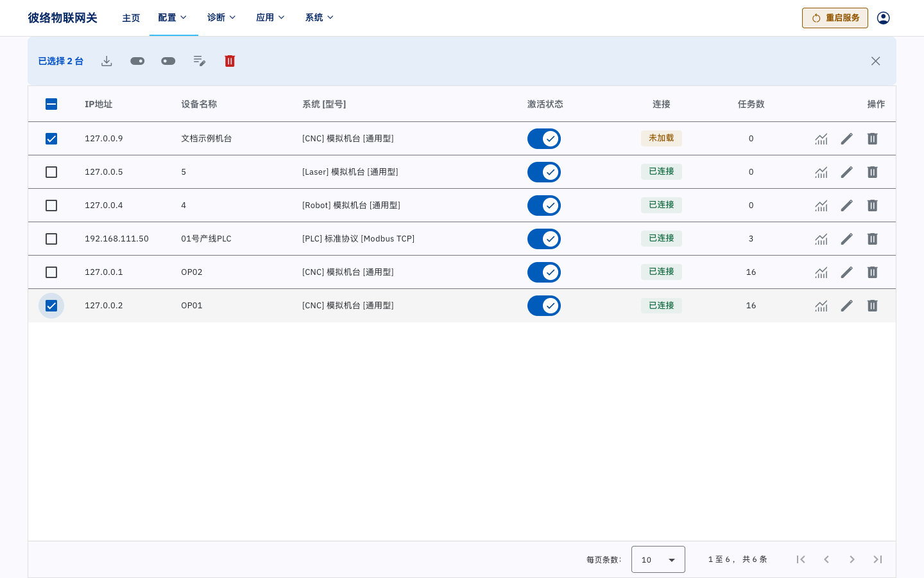Expand the 应用 menu
Viewport: 924px width, 578px height.
(x=271, y=18)
